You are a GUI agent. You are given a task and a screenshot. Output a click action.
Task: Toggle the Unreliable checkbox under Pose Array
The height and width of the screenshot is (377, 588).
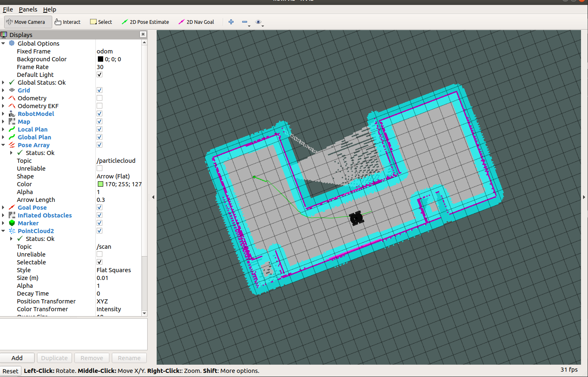coord(100,168)
